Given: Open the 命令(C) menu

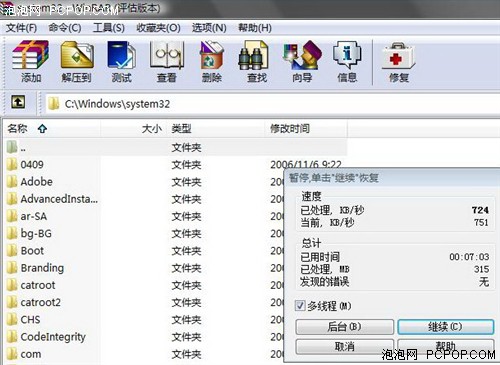Looking at the screenshot, I should pyautogui.click(x=65, y=28).
